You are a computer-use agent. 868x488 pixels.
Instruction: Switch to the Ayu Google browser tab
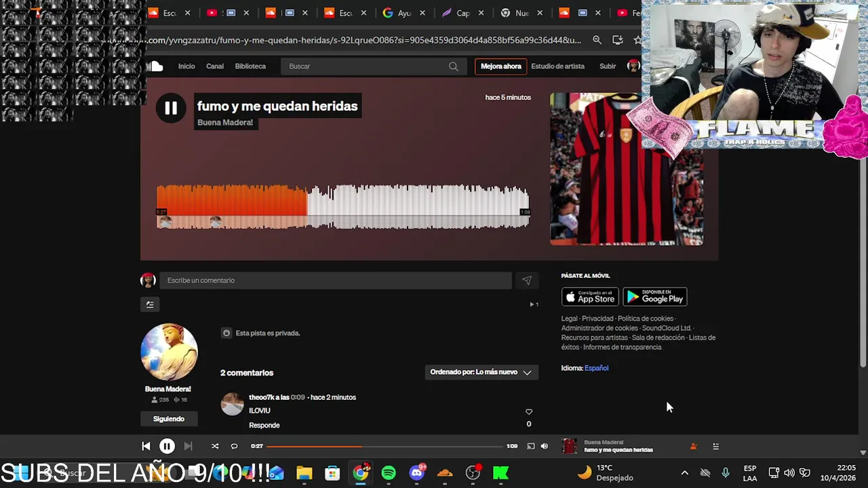click(403, 13)
